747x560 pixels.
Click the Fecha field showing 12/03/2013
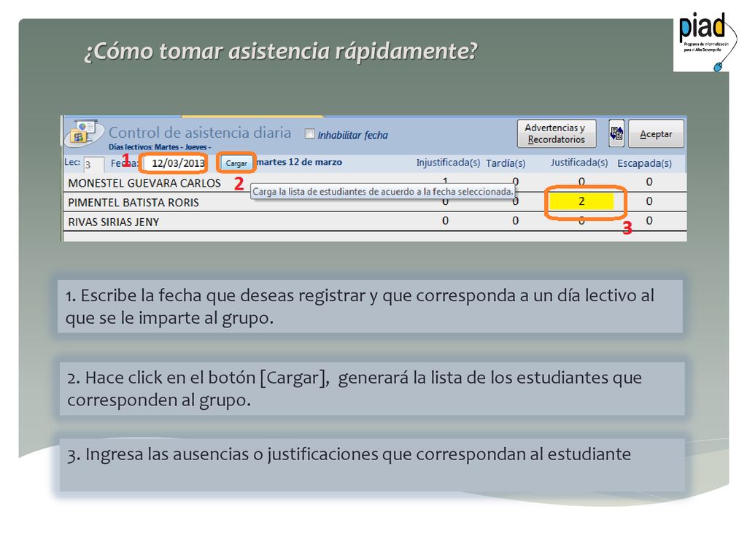[174, 163]
